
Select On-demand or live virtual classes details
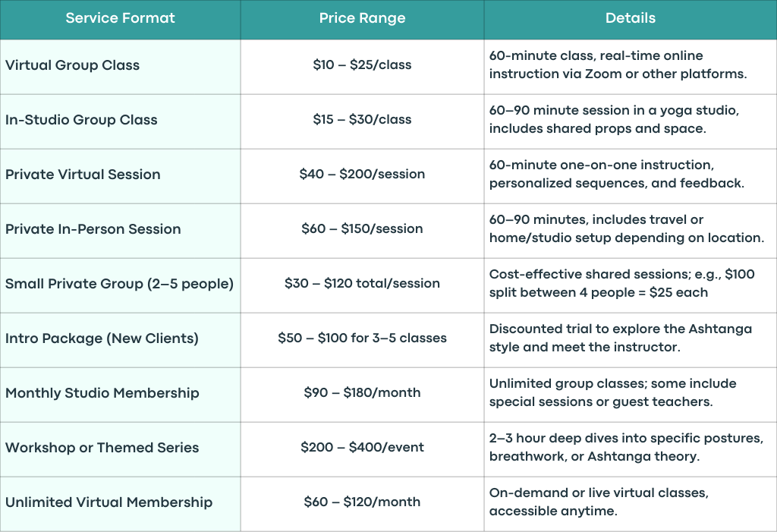point(599,502)
